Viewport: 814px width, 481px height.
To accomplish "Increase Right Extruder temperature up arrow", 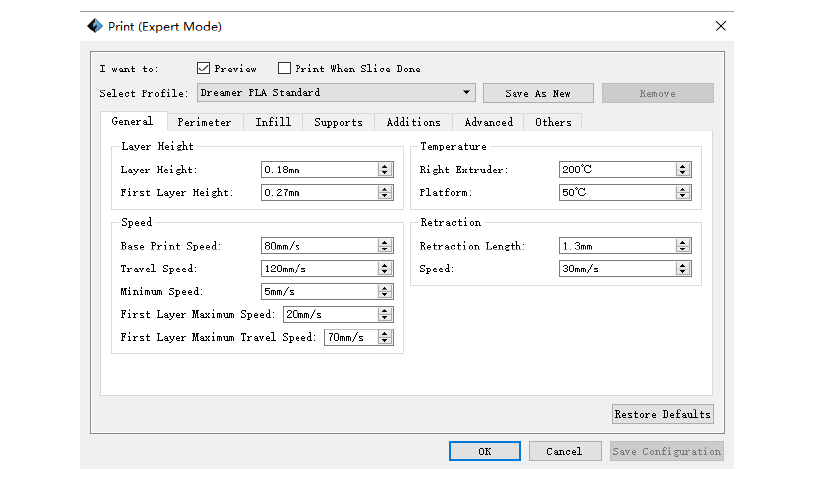I will point(683,166).
